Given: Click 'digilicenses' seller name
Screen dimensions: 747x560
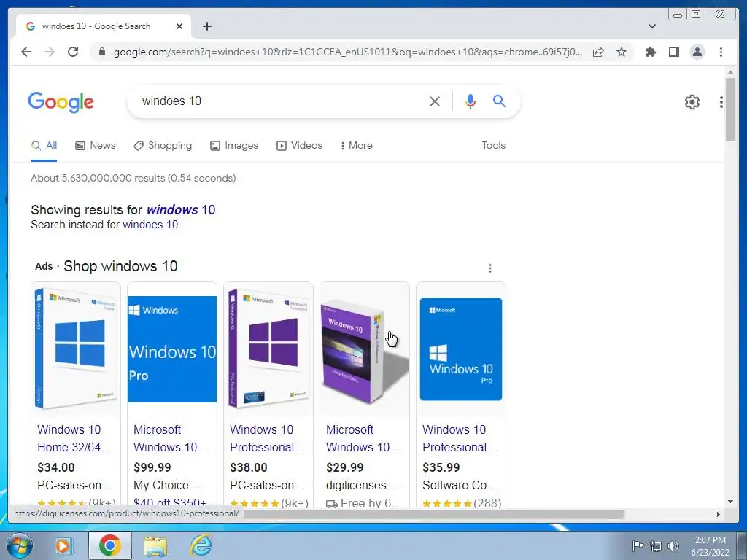Looking at the screenshot, I should tap(363, 485).
